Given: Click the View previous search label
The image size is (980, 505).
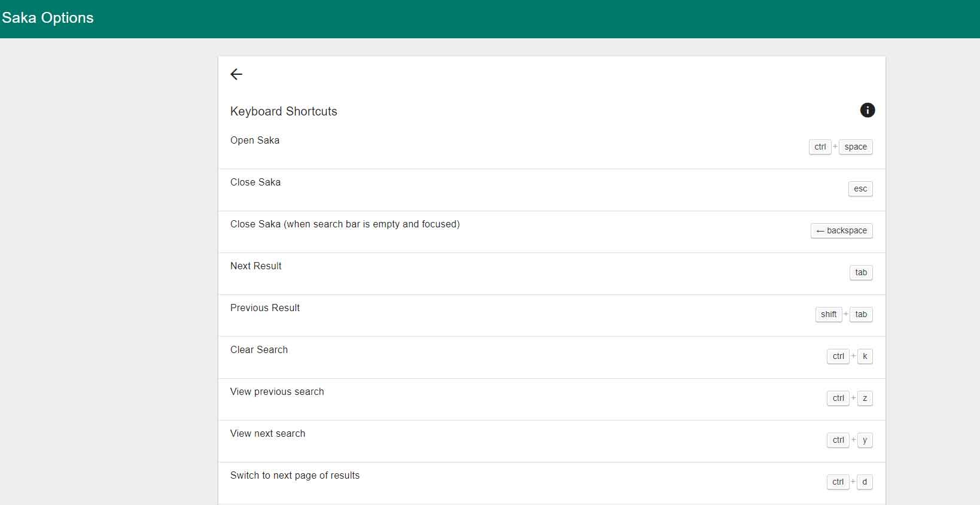Looking at the screenshot, I should pos(277,392).
